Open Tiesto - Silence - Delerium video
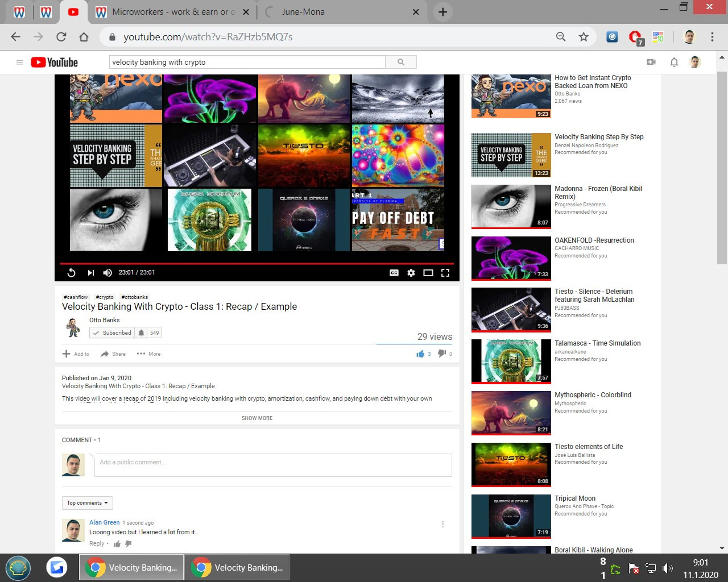The width and height of the screenshot is (728, 582). point(594,296)
